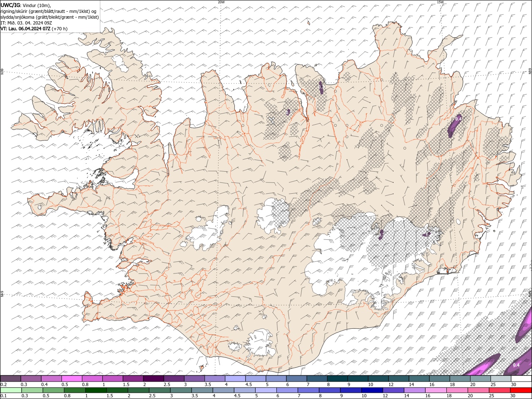This screenshot has width=532, height=399.
Task: Click the 'slydda/snjókoma' legend description line
Action: 49,17
